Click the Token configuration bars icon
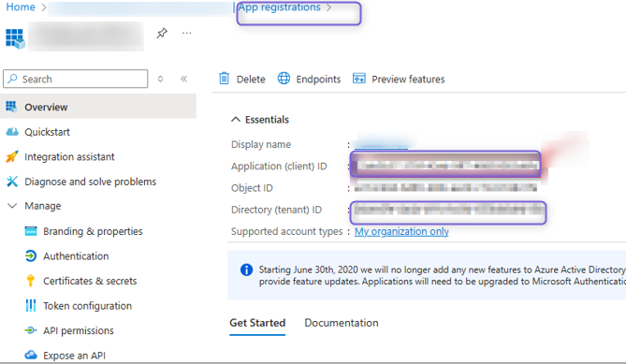The width and height of the screenshot is (626, 364). click(31, 306)
